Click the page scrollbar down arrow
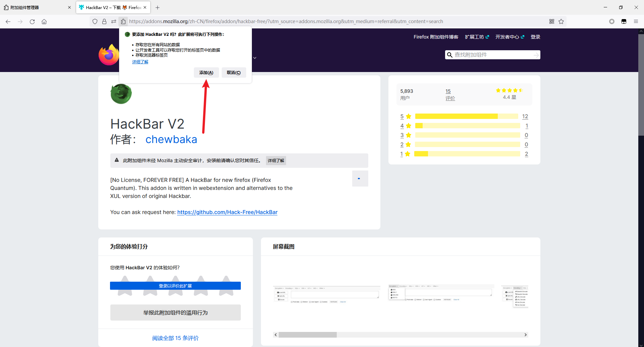 [x=641, y=345]
